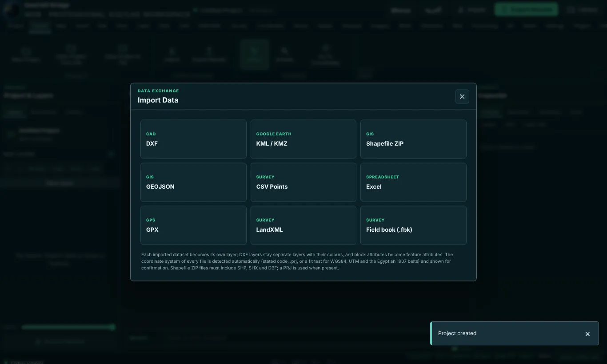The height and width of the screenshot is (364, 607).
Task: Close the Import Data dialog
Action: point(462,96)
